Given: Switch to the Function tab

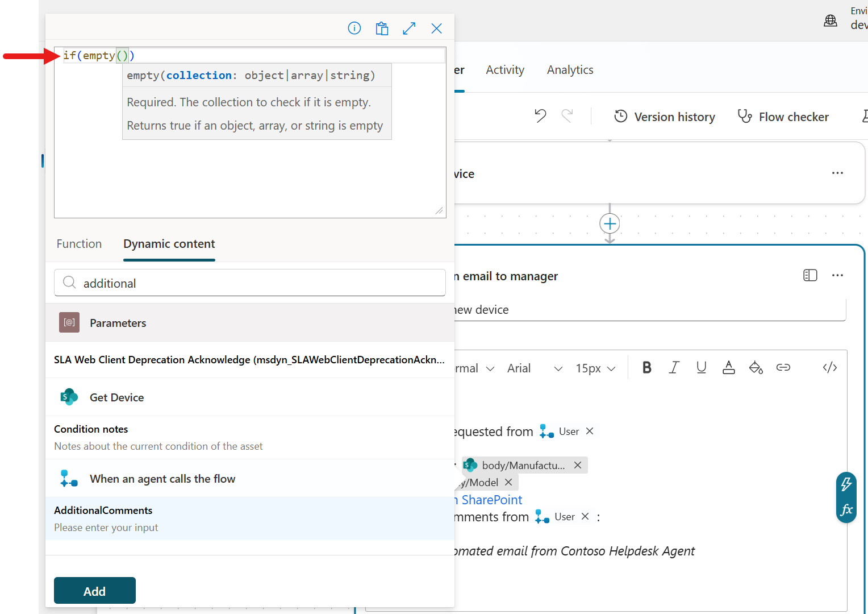Looking at the screenshot, I should tap(79, 244).
